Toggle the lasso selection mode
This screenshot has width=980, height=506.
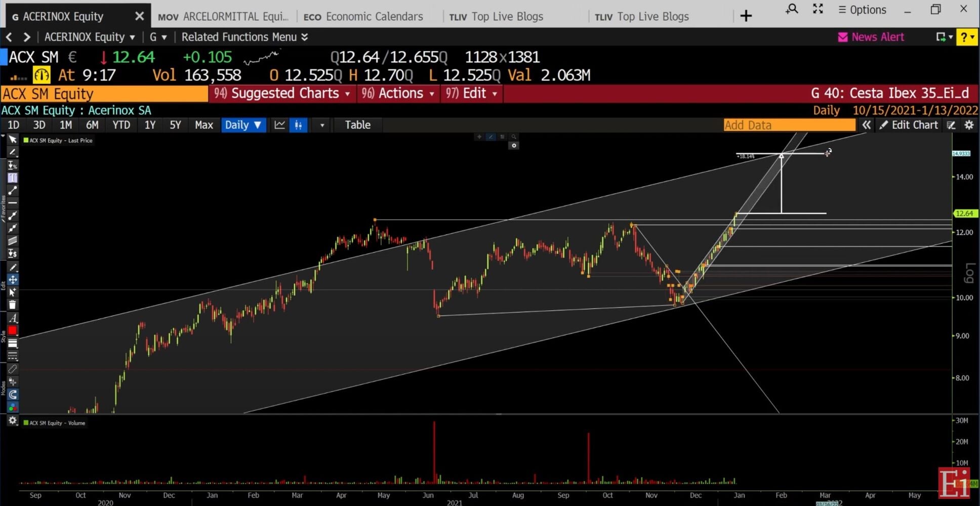tap(13, 369)
